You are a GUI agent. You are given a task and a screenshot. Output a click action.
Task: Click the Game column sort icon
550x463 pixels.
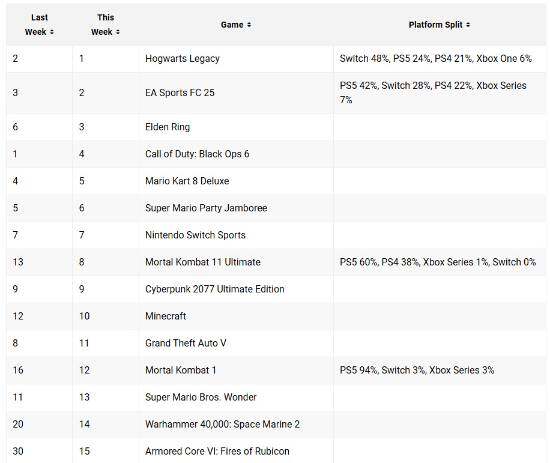[249, 25]
